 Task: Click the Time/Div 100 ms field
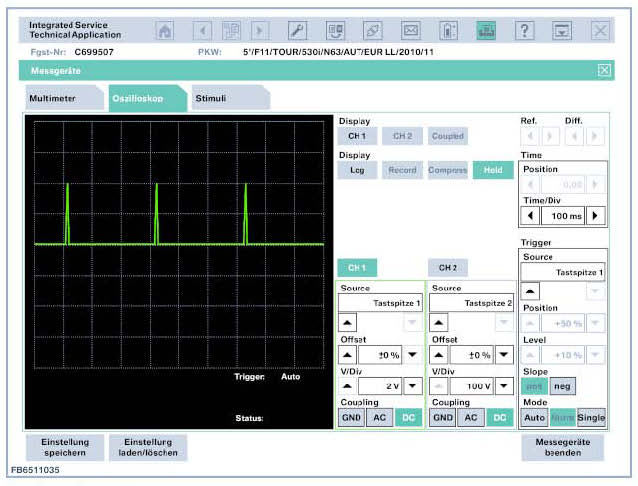563,216
